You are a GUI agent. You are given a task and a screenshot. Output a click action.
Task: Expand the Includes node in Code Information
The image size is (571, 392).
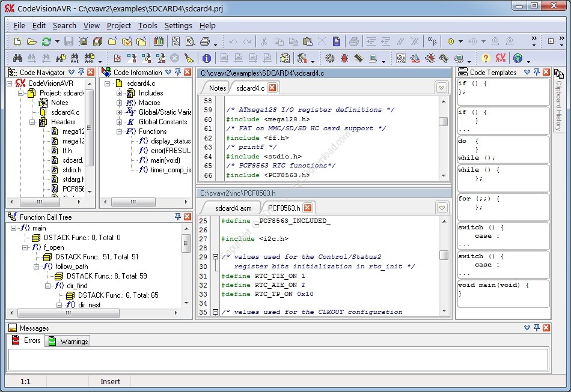point(119,93)
